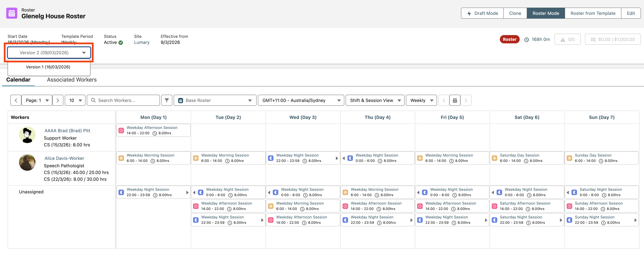Select Version 1 (16/03/2026) option
Screen dimensions: 644x253
[48, 67]
